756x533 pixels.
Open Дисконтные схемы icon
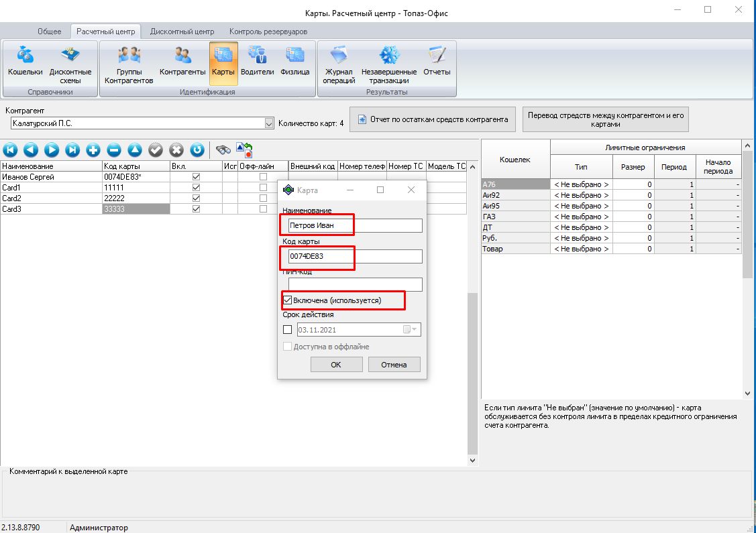click(x=70, y=64)
